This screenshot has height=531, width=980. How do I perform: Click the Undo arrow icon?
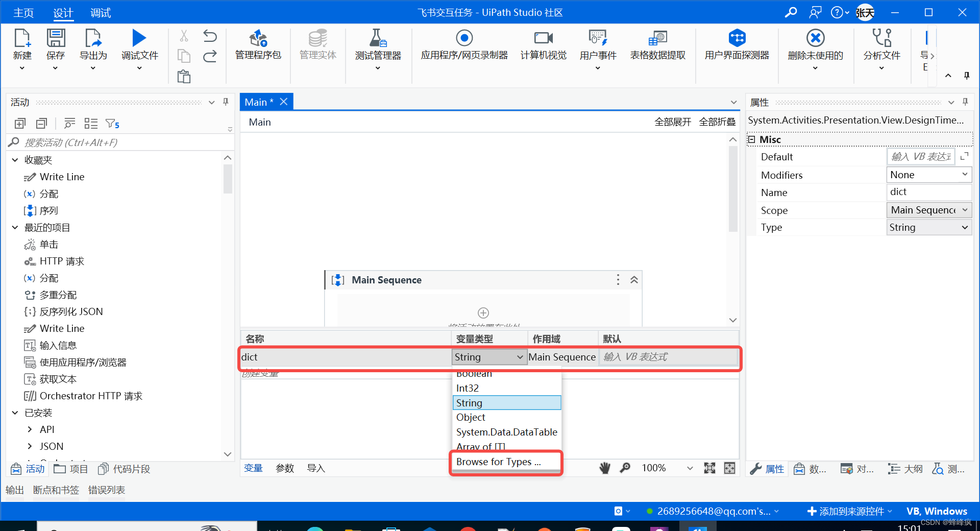click(x=210, y=36)
